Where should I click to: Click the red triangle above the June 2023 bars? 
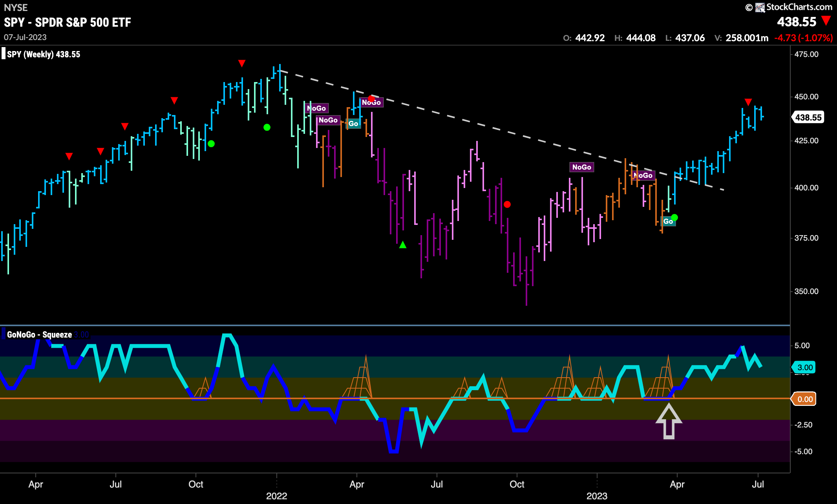pos(748,102)
